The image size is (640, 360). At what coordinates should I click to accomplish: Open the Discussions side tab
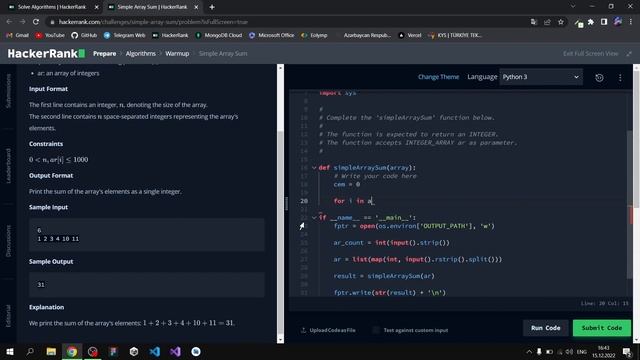pyautogui.click(x=8, y=241)
